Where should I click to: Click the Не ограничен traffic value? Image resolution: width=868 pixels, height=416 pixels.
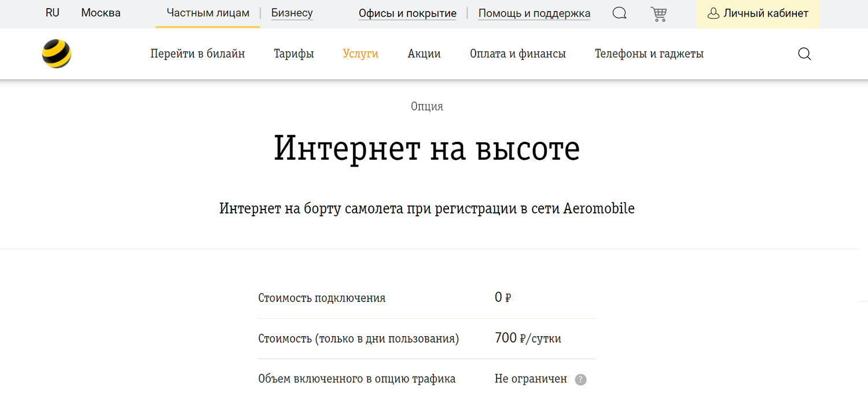point(531,380)
